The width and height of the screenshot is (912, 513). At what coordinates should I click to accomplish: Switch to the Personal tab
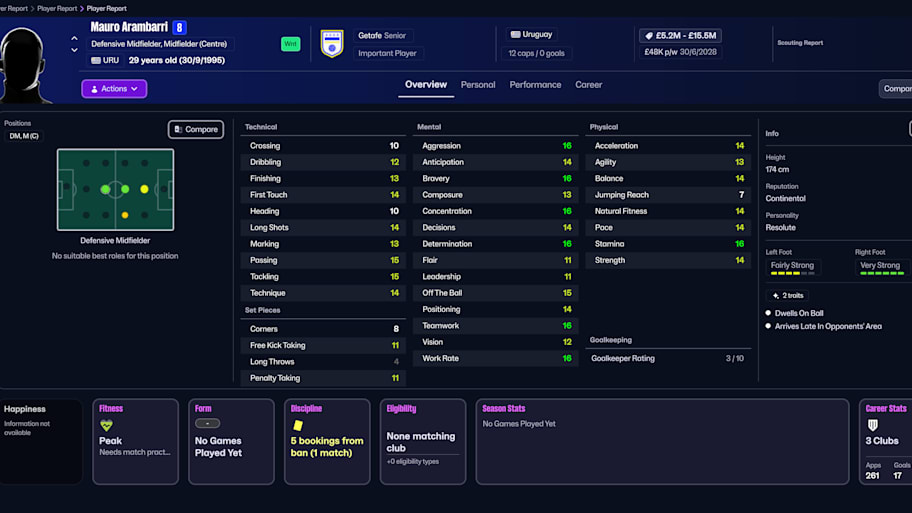(x=478, y=85)
